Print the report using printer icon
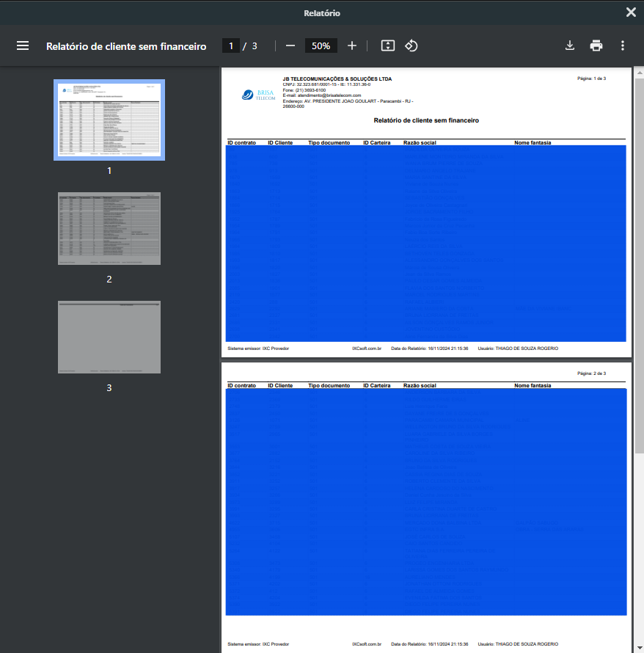 596,45
